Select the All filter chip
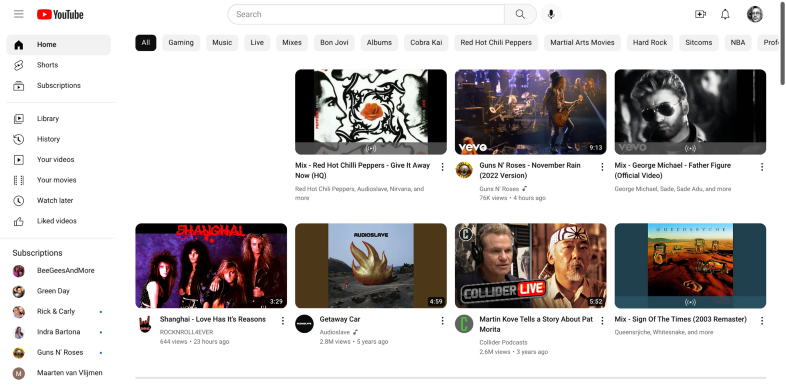 coord(146,43)
